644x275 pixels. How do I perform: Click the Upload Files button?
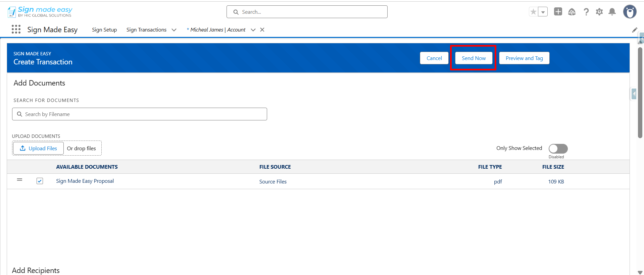(38, 148)
